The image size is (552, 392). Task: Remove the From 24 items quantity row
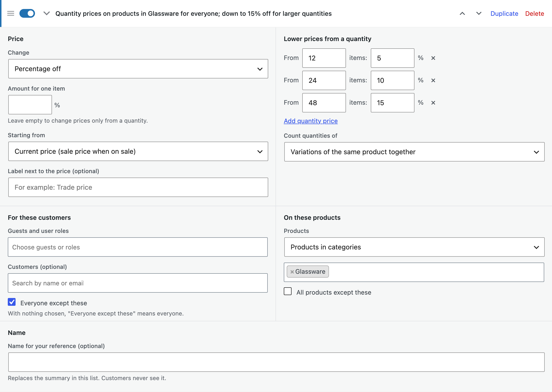433,80
